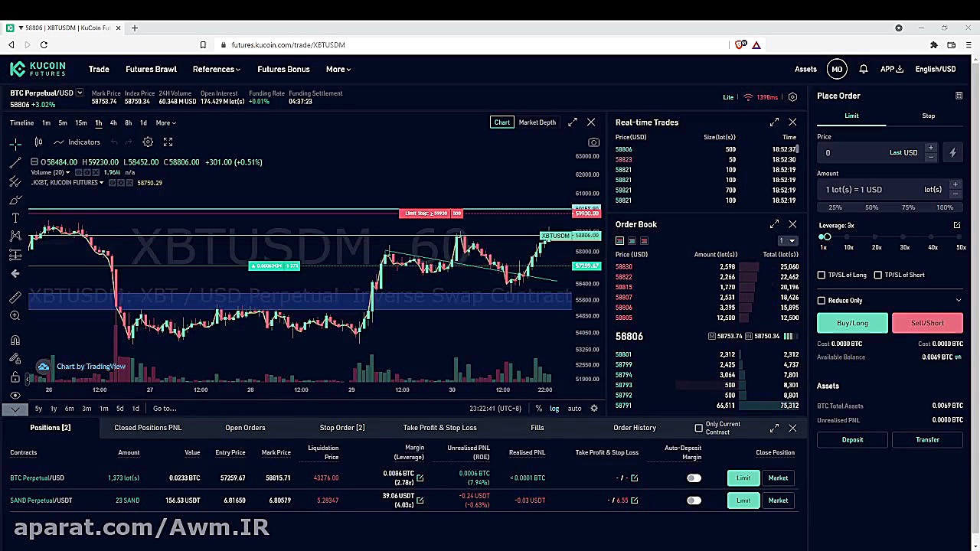This screenshot has height=551, width=980.
Task: Open chart axis settings gear at bottom
Action: click(593, 409)
